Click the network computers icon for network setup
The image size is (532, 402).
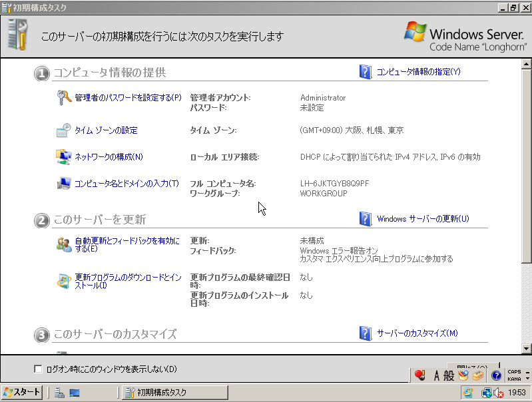pos(63,156)
